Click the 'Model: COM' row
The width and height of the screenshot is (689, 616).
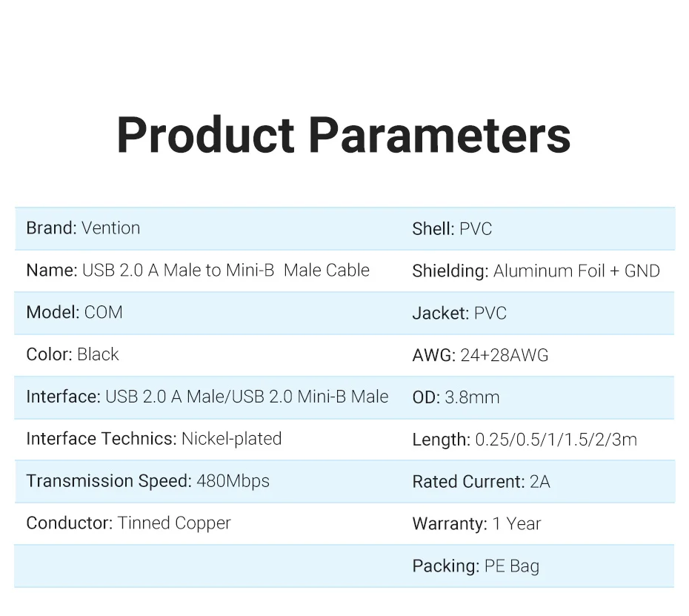coord(74,312)
